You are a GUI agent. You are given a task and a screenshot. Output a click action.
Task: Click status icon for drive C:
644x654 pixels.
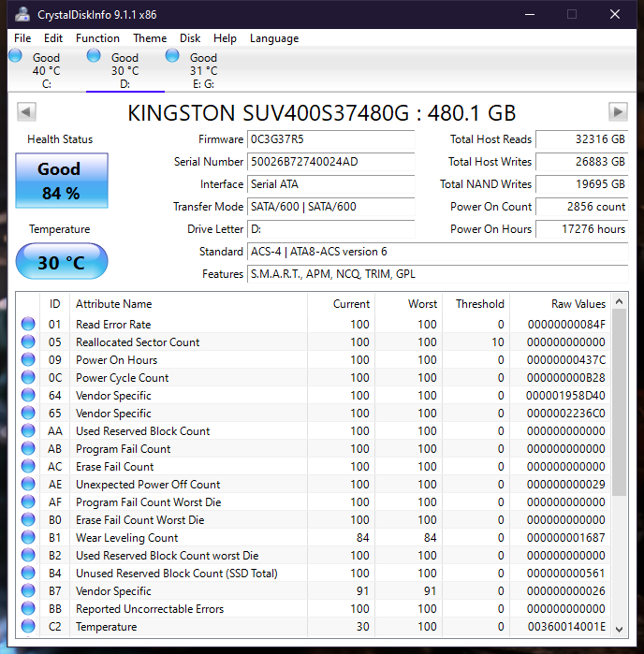(15, 55)
